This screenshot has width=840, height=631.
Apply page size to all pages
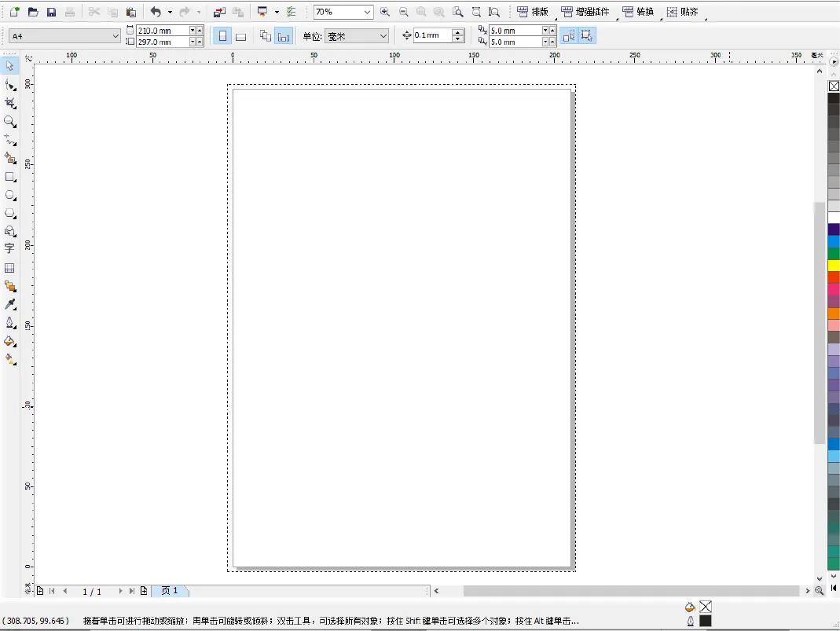click(265, 36)
